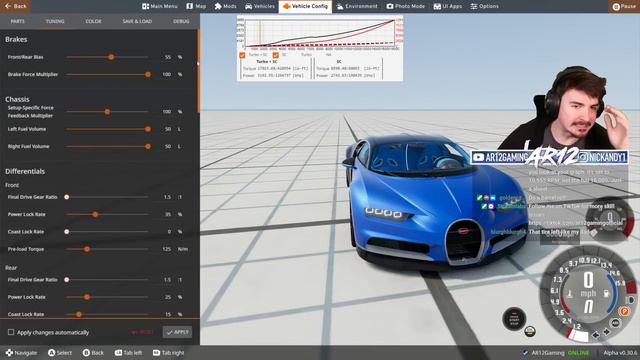
Task: Open Vehicles using the car icon
Action: (x=249, y=6)
